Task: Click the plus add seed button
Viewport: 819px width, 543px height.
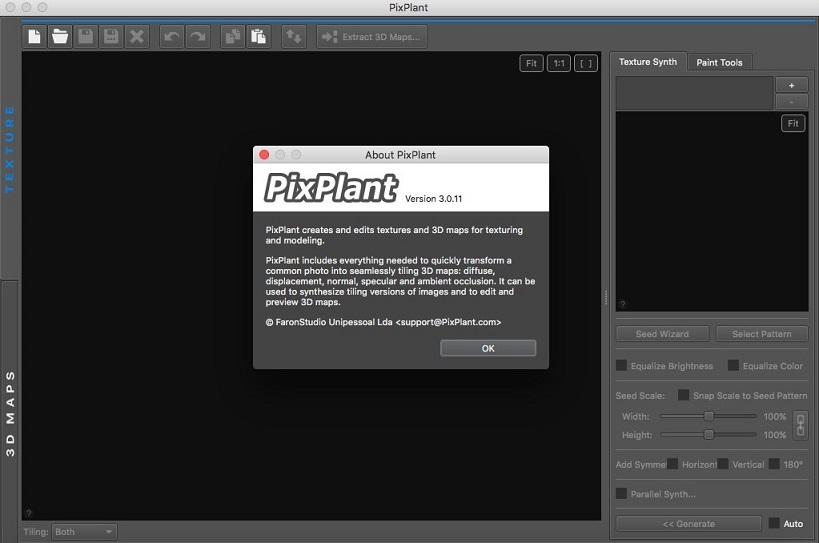Action: click(792, 85)
